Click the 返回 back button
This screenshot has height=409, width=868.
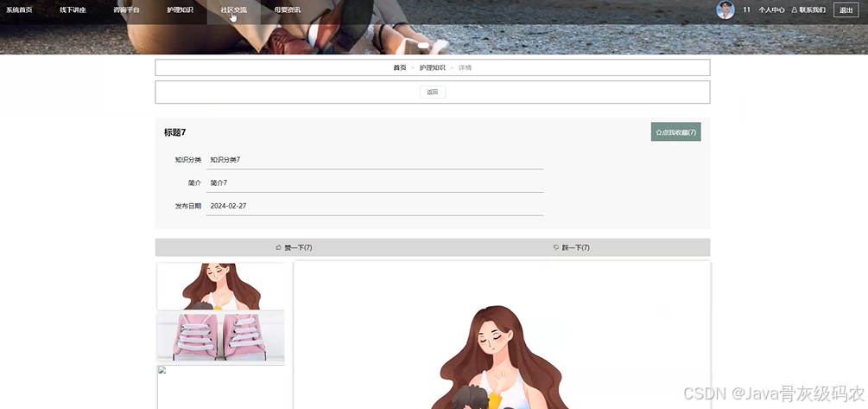click(433, 92)
